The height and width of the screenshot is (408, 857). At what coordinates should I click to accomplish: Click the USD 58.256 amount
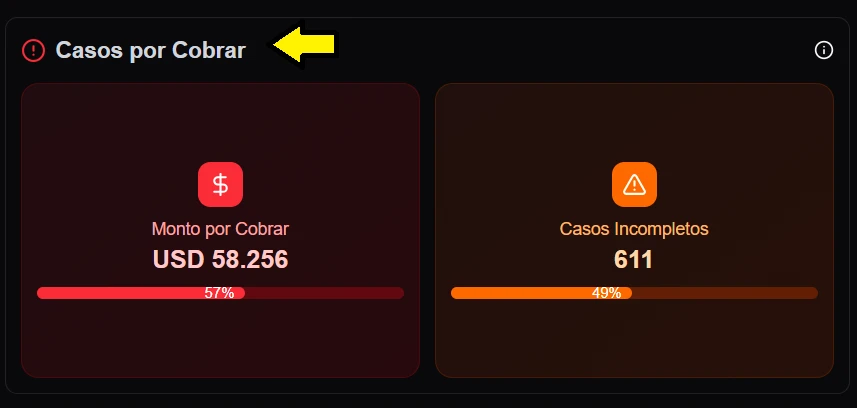220,260
